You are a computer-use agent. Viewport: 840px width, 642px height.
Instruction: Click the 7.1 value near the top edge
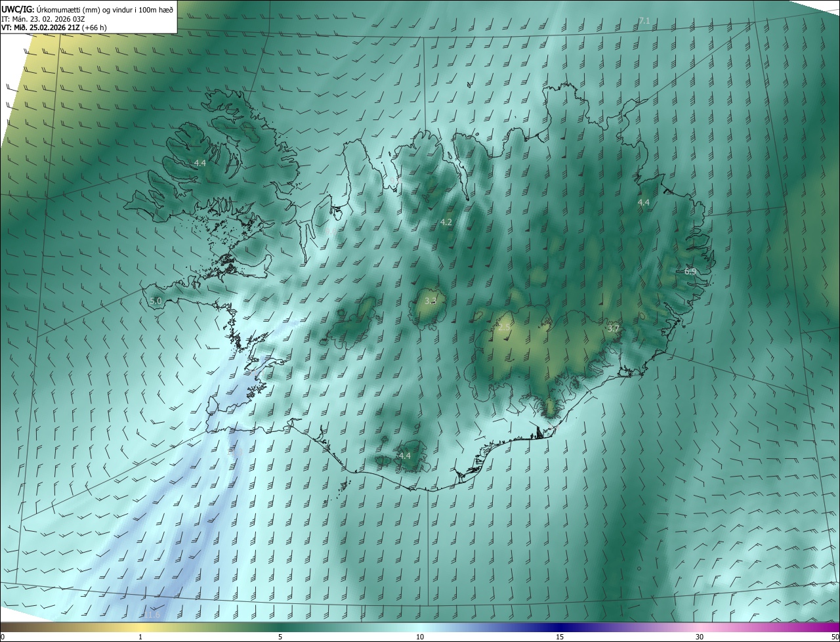(x=644, y=21)
